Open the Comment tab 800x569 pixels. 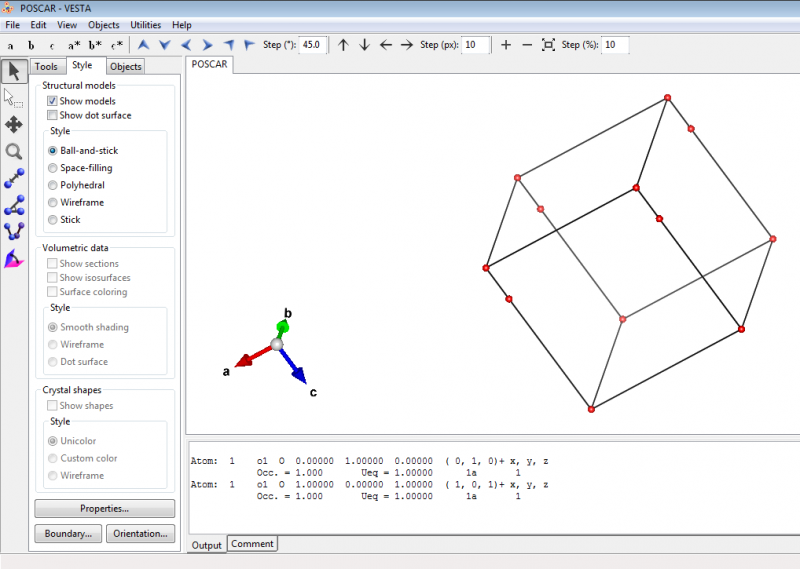[252, 543]
